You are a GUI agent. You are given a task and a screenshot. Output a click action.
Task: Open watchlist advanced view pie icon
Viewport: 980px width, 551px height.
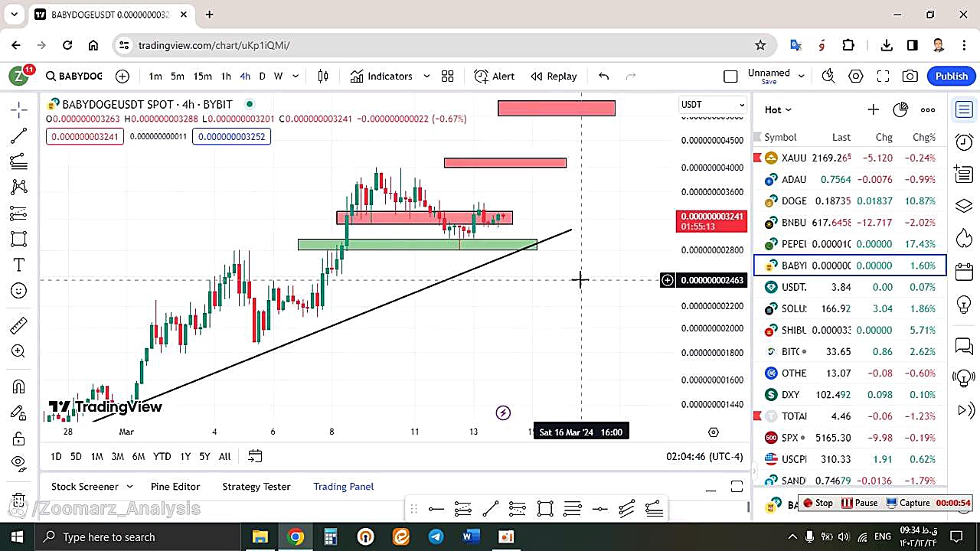[900, 109]
